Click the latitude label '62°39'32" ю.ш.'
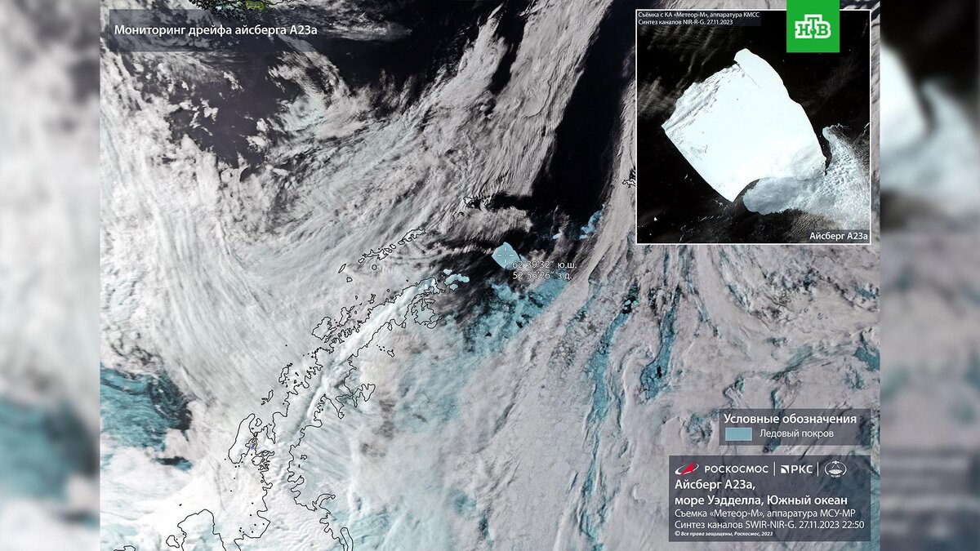The height and width of the screenshot is (551, 980). 545,265
